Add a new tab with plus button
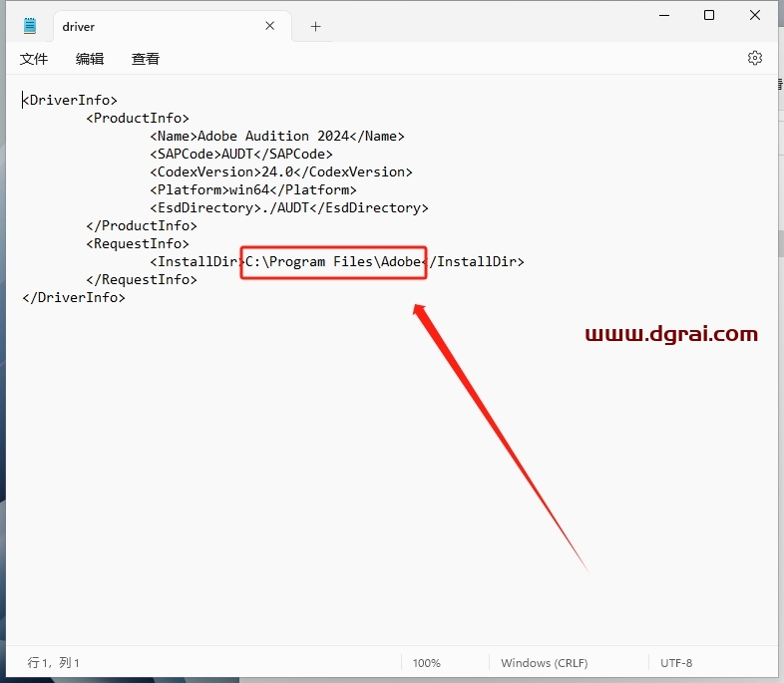Image resolution: width=784 pixels, height=683 pixels. [315, 27]
